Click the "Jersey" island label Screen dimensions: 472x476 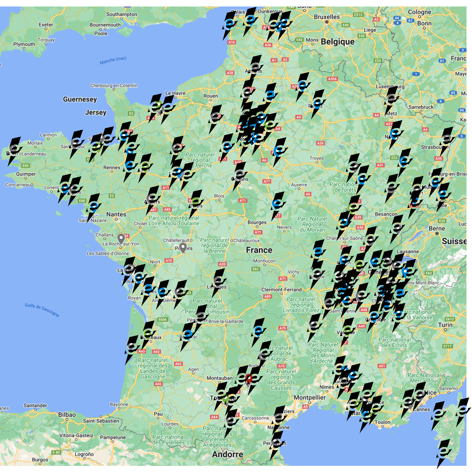pos(96,113)
